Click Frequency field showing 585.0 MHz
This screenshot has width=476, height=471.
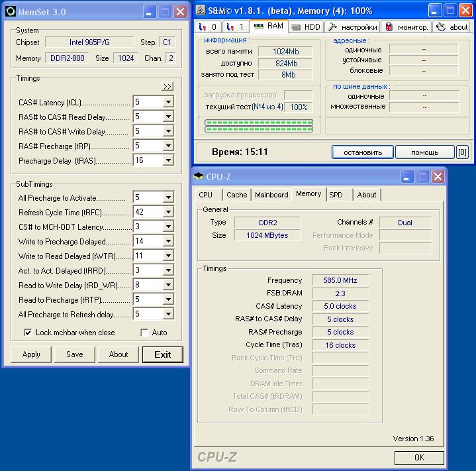tap(340, 280)
